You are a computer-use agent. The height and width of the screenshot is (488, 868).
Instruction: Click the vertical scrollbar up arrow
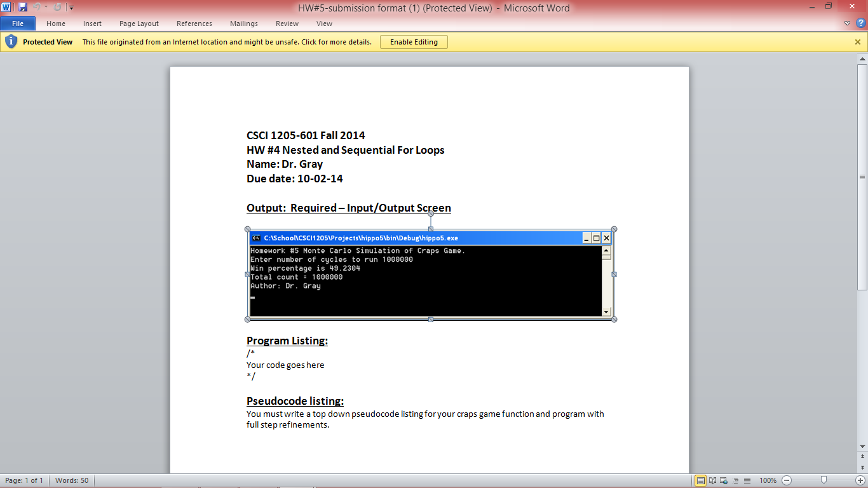tap(862, 58)
